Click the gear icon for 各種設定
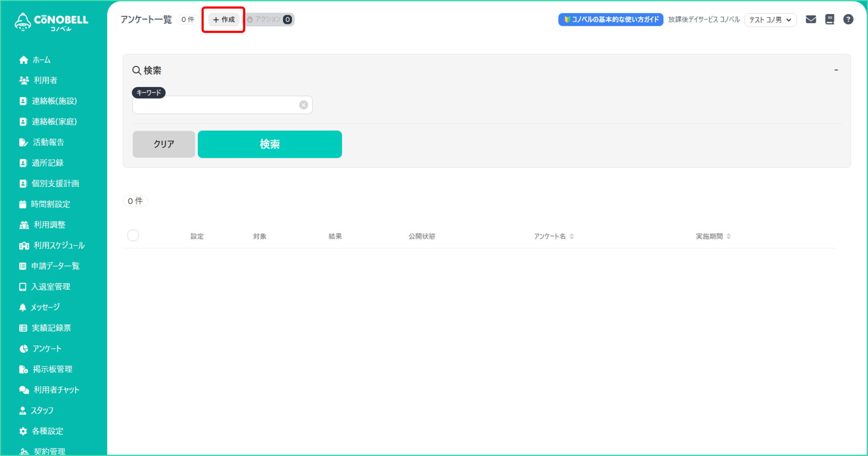 pos(23,431)
